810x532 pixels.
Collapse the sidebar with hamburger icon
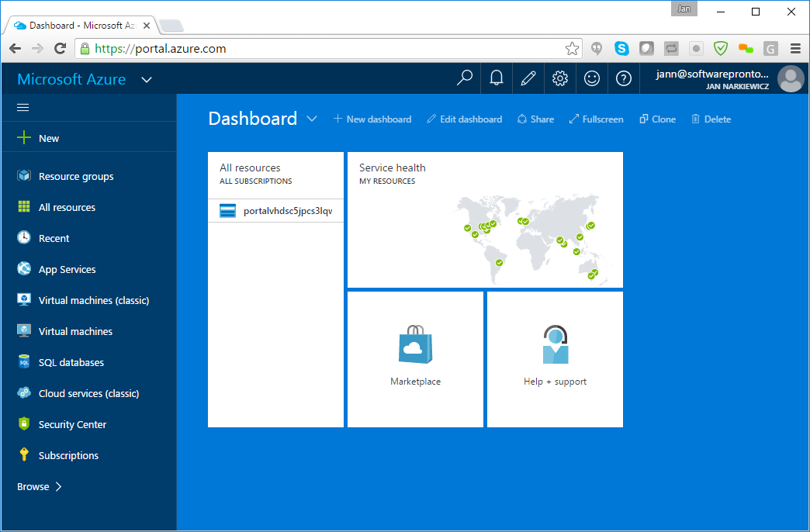coord(22,108)
